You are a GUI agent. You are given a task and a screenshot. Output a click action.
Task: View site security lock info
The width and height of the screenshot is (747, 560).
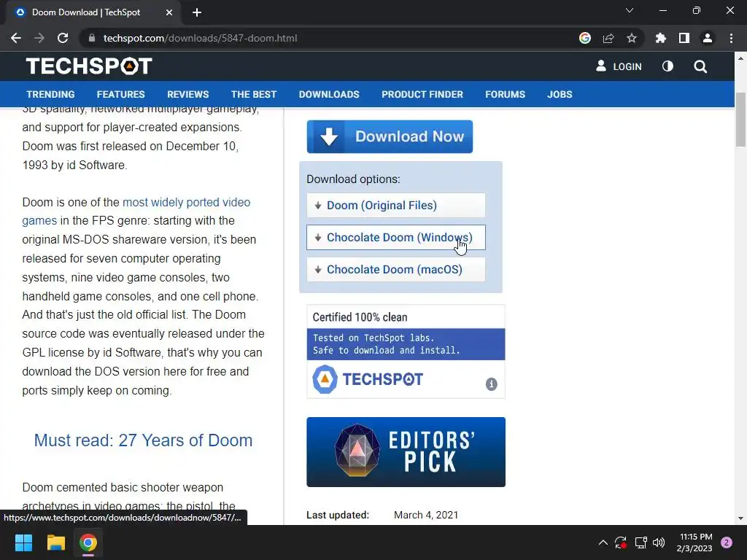click(x=92, y=38)
